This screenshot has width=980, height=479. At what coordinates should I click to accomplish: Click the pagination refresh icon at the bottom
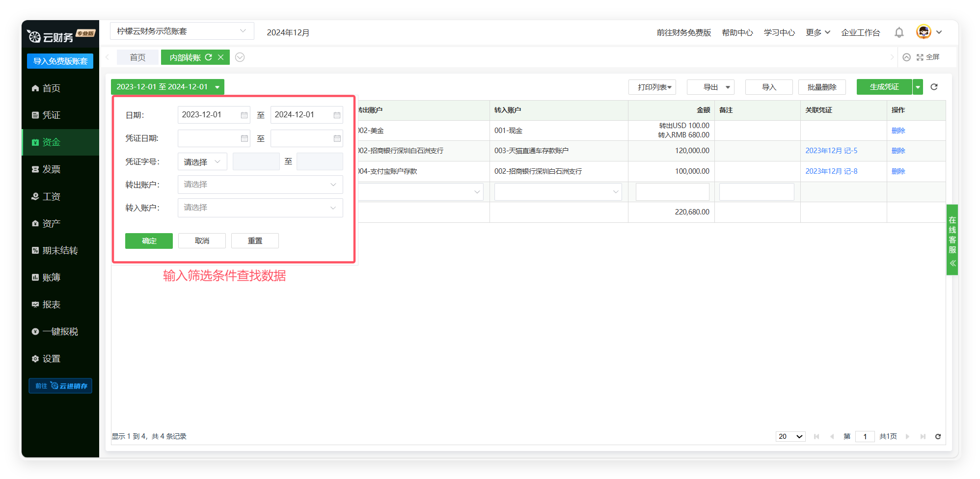point(938,436)
